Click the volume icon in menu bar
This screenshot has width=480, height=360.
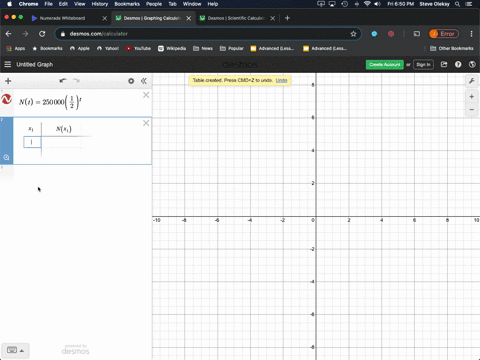tap(377, 4)
